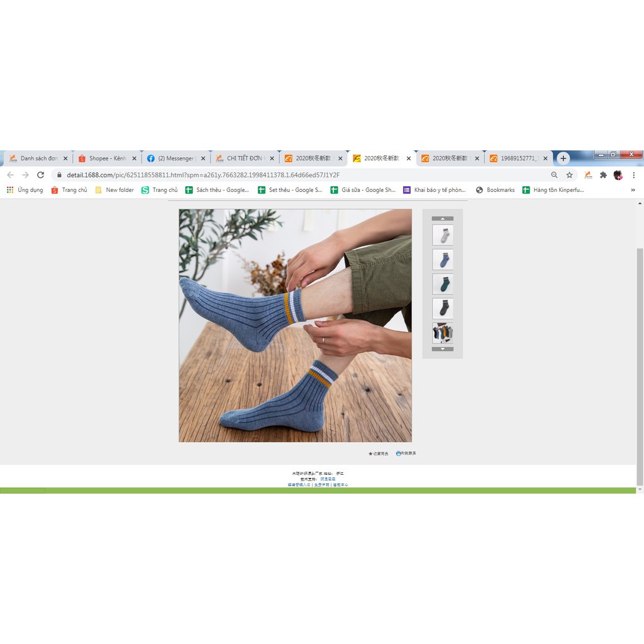Close the CHI TIẾT ĐƠN tab
This screenshot has height=644, width=644.
[272, 158]
